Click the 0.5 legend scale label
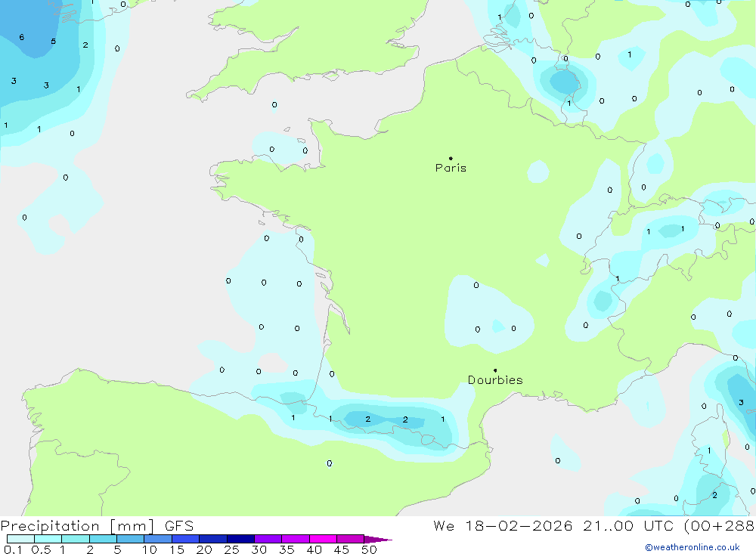 41,549
